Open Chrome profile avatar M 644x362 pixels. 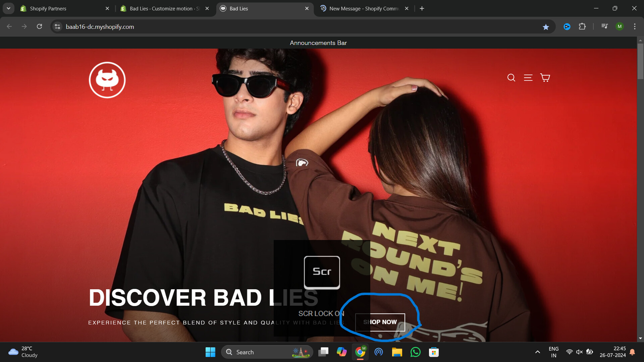(620, 26)
